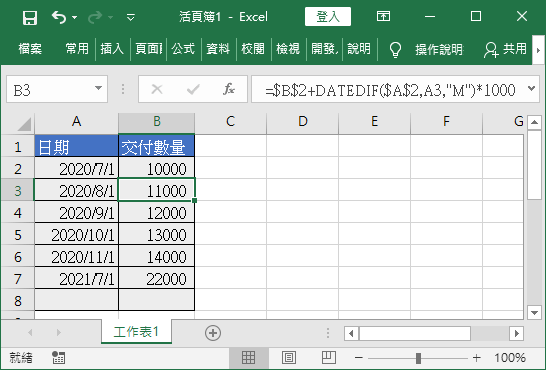Open Insert Function fx dialog
Screen dimensions: 546x370
tap(229, 89)
